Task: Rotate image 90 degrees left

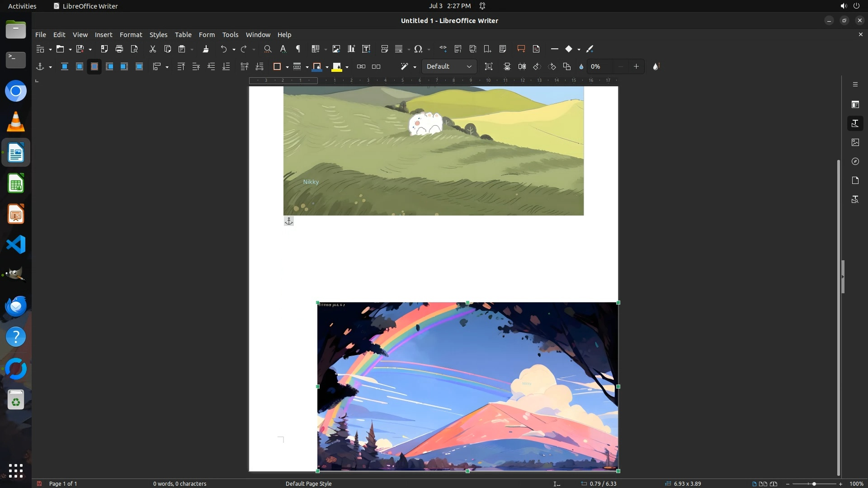Action: (x=537, y=66)
